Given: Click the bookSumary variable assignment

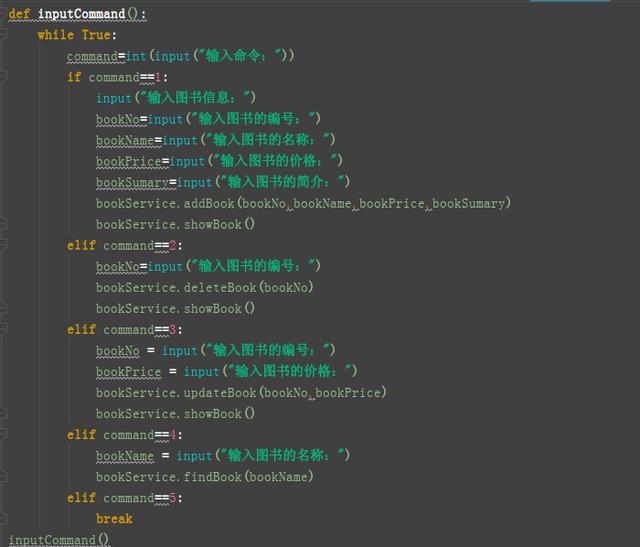Looking at the screenshot, I should [132, 182].
